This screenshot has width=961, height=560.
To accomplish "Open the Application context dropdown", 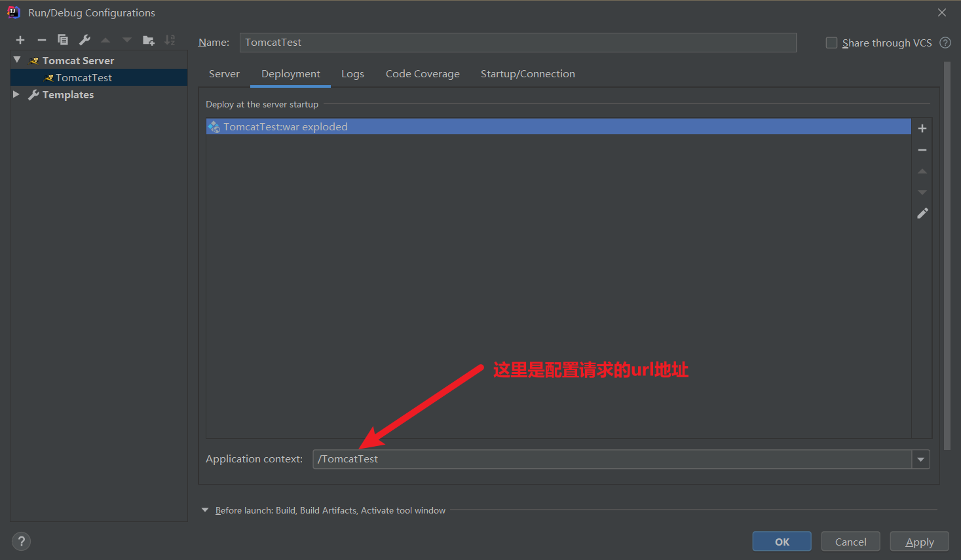I will coord(920,459).
